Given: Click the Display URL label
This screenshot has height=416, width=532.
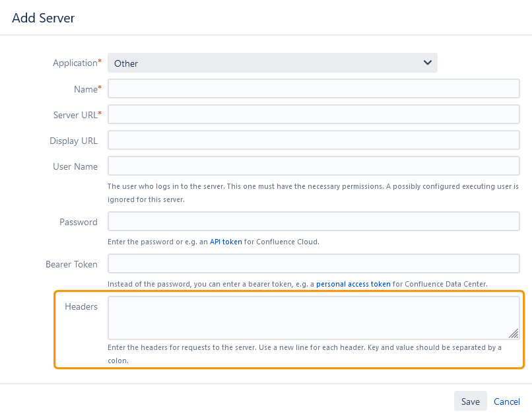Looking at the screenshot, I should (73, 141).
